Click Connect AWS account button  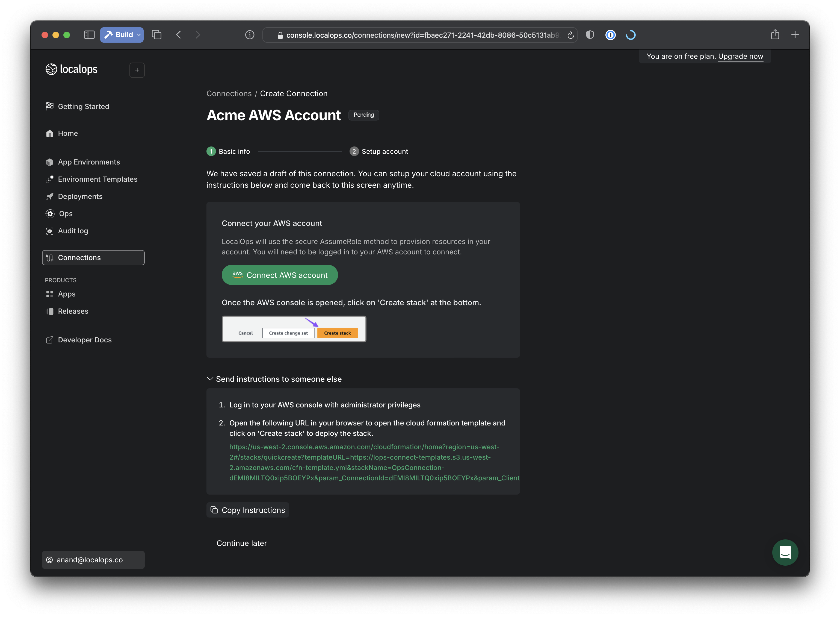click(280, 275)
